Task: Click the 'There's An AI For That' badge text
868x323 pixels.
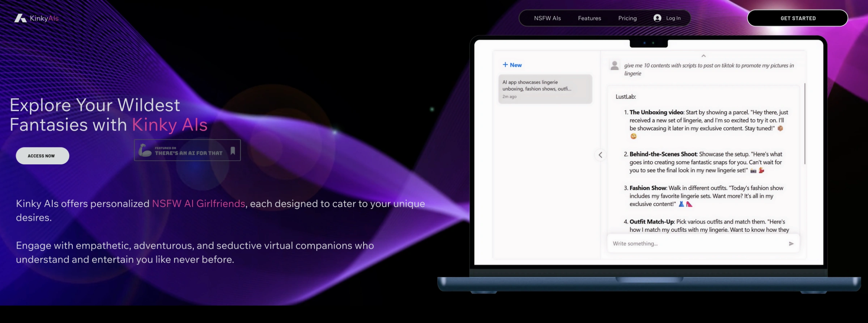Action: (x=188, y=153)
